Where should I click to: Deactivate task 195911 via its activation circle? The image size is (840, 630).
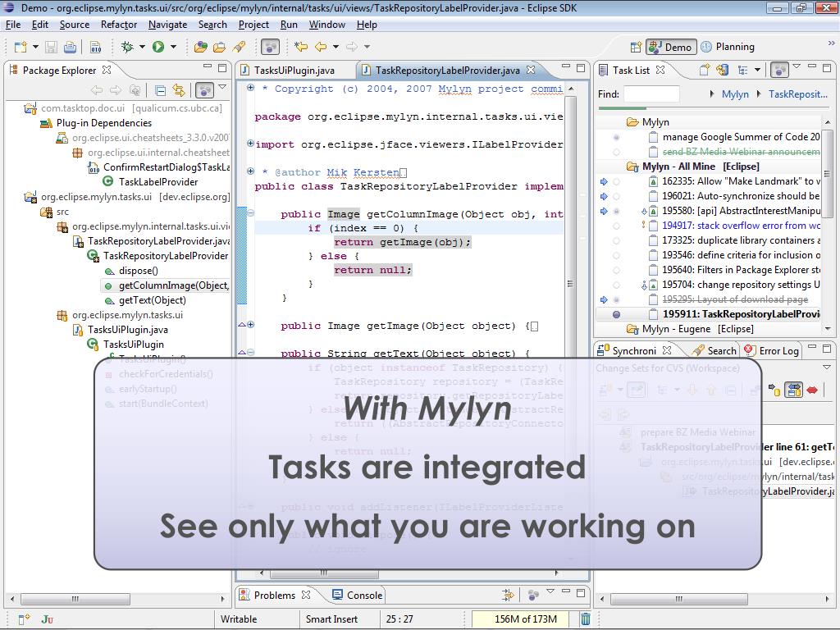616,314
